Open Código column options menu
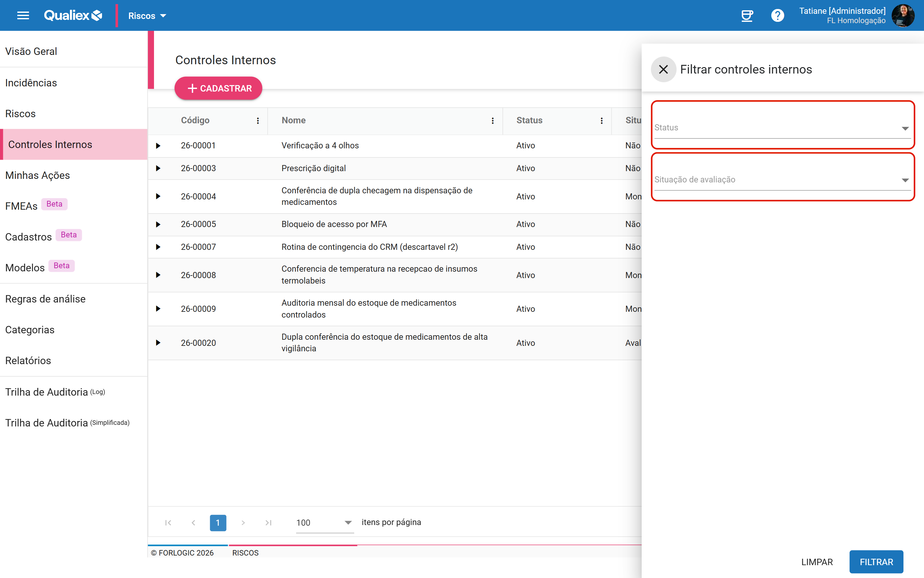Image resolution: width=924 pixels, height=578 pixels. click(258, 120)
